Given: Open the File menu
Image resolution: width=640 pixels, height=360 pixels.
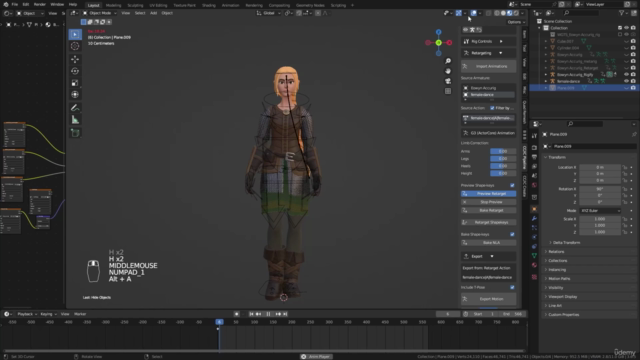Looking at the screenshot, I should (15, 4).
